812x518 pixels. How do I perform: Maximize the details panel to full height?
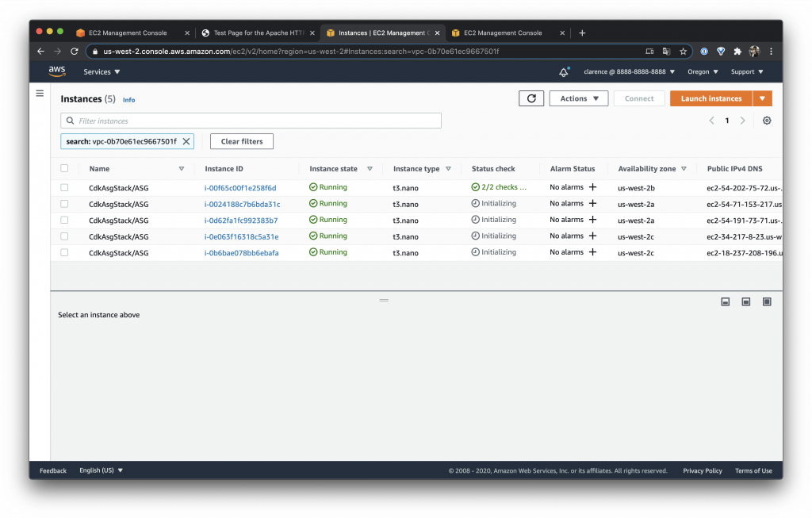pyautogui.click(x=767, y=302)
